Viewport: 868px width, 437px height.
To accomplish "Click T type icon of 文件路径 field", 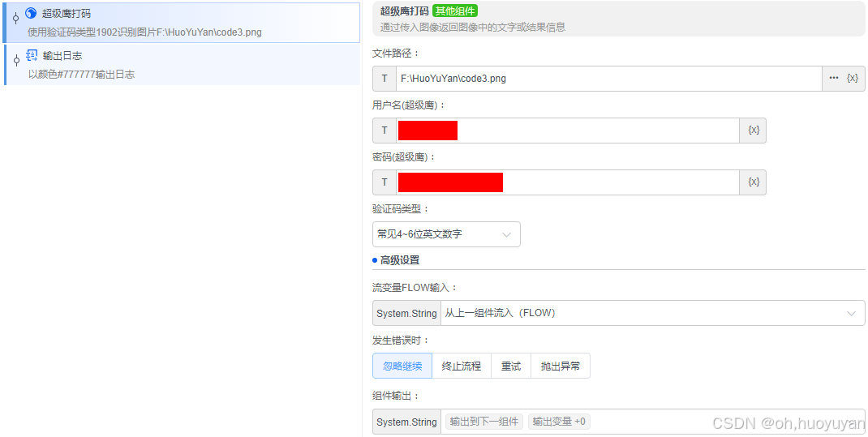I will click(385, 79).
